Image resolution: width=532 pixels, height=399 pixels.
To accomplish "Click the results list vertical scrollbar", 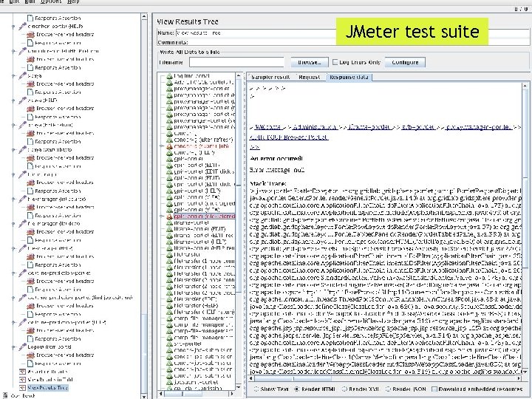I will 239,231.
